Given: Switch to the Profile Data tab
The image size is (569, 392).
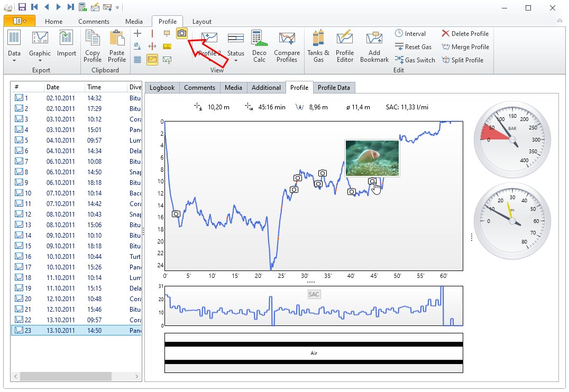Looking at the screenshot, I should click(x=334, y=87).
